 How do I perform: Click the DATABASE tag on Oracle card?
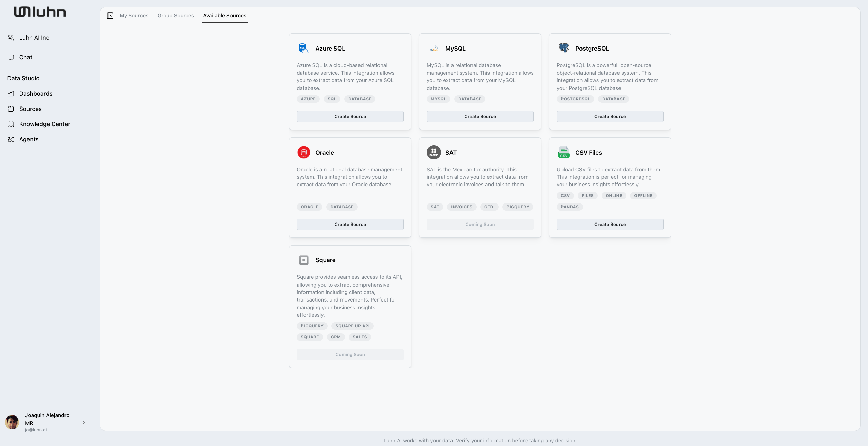coord(342,207)
